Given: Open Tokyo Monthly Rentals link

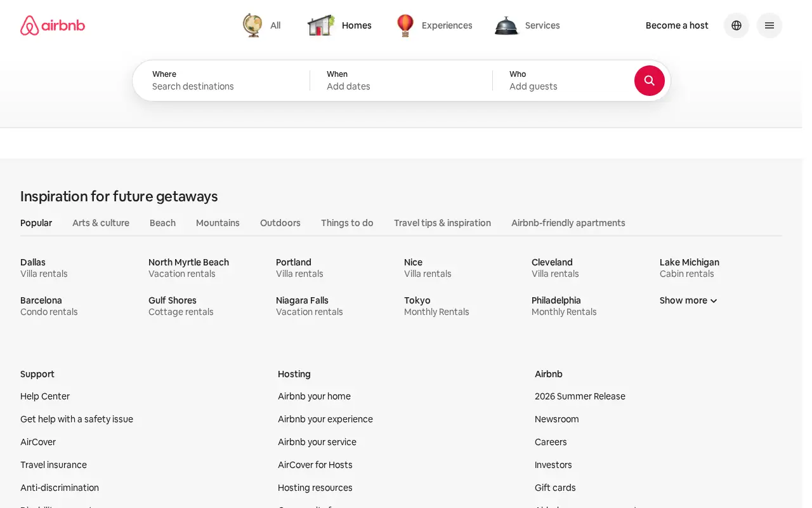Looking at the screenshot, I should pos(436,306).
